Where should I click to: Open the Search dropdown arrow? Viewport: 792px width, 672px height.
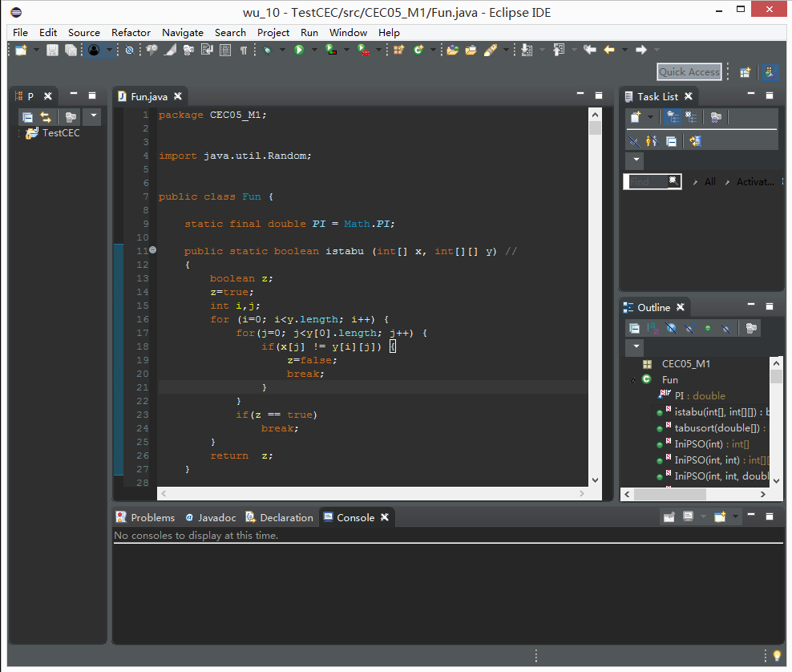click(x=506, y=50)
